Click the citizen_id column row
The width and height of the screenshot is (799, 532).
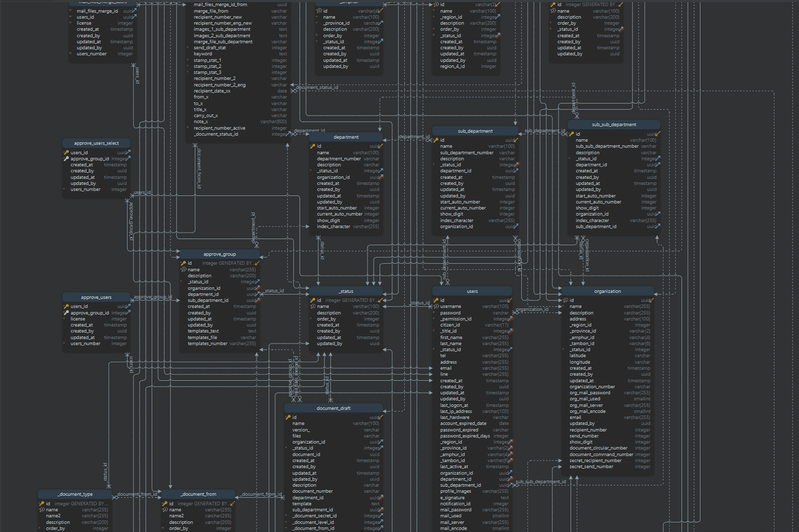473,325
